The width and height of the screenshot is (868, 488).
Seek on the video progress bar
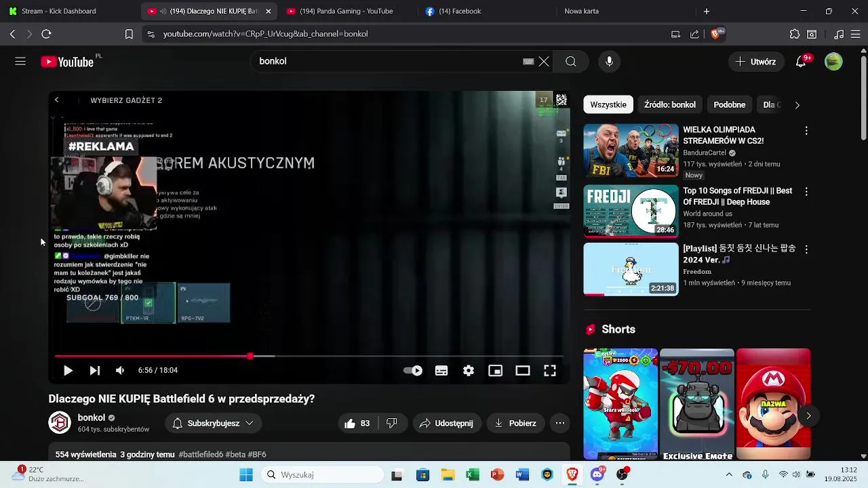309,356
